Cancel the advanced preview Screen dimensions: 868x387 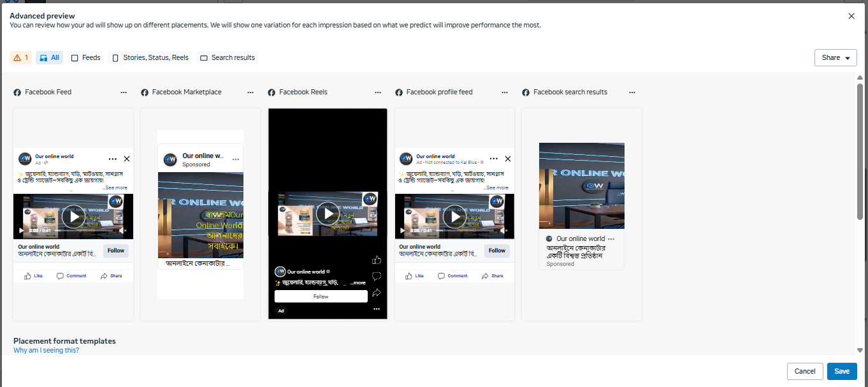(x=805, y=371)
